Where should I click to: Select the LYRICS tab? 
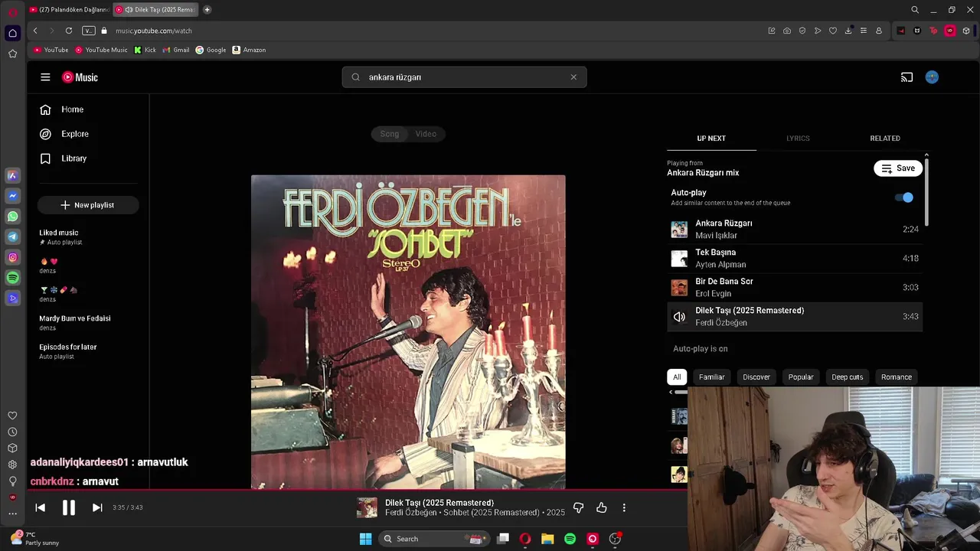(x=798, y=139)
